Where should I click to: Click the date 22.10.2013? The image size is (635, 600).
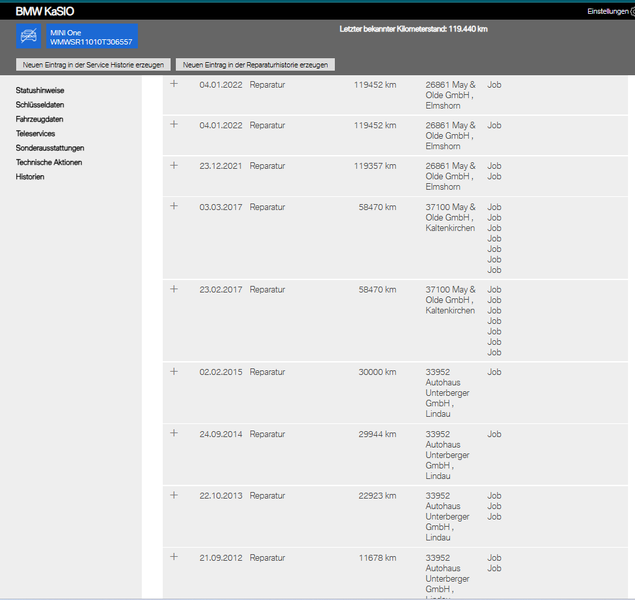(x=221, y=496)
